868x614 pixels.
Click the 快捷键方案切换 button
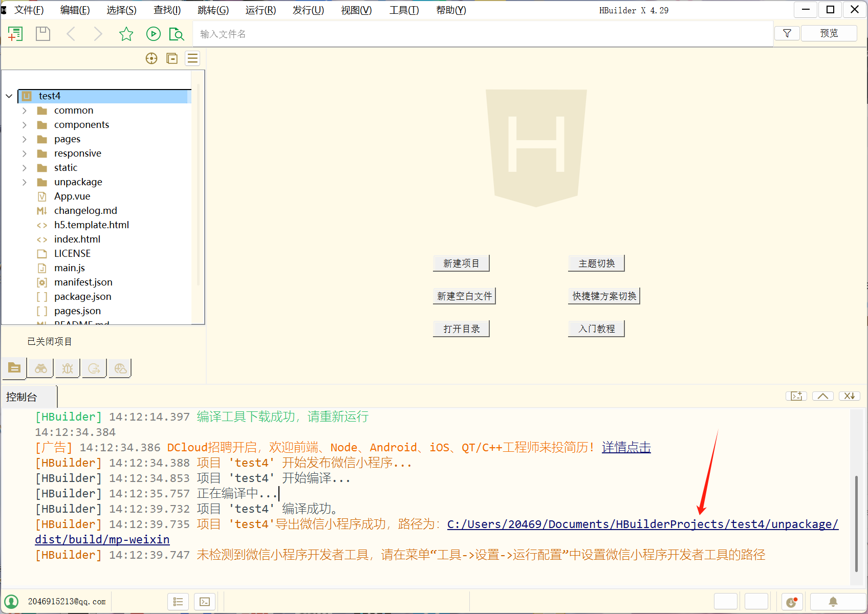[x=604, y=296]
